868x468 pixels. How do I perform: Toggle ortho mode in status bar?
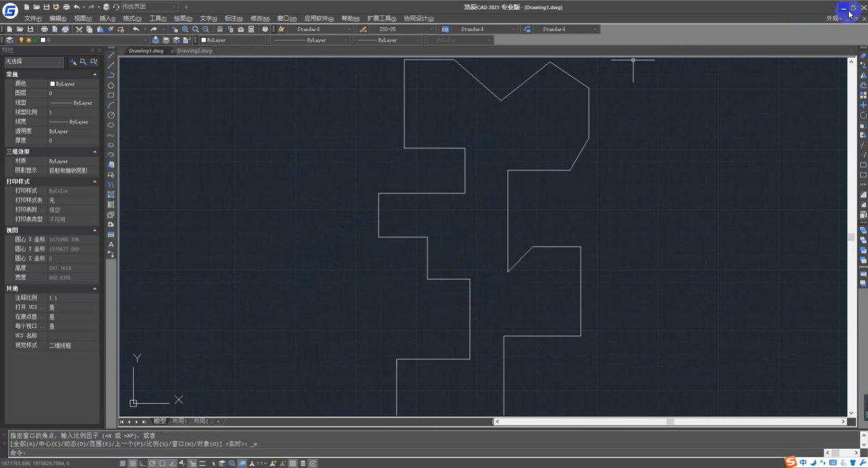pos(142,463)
